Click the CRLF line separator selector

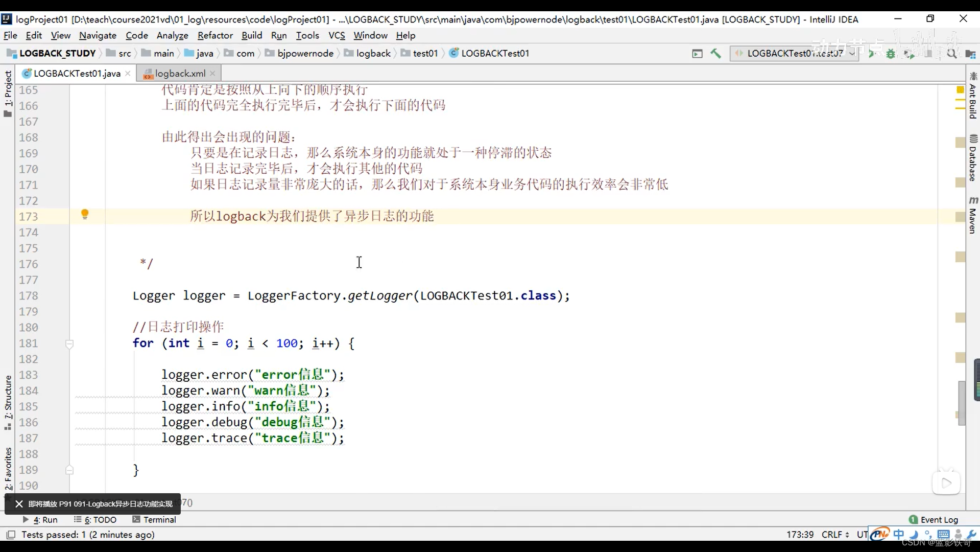tap(835, 534)
